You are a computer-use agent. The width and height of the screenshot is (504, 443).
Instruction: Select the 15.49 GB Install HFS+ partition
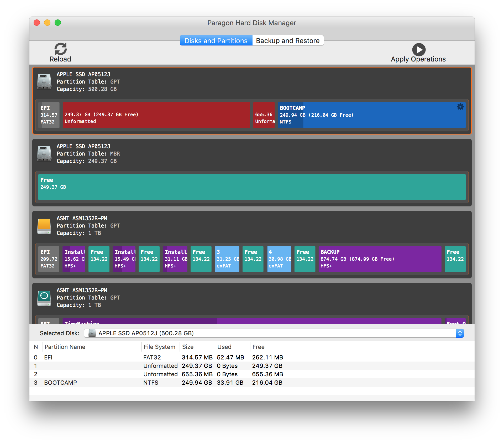pyautogui.click(x=124, y=259)
